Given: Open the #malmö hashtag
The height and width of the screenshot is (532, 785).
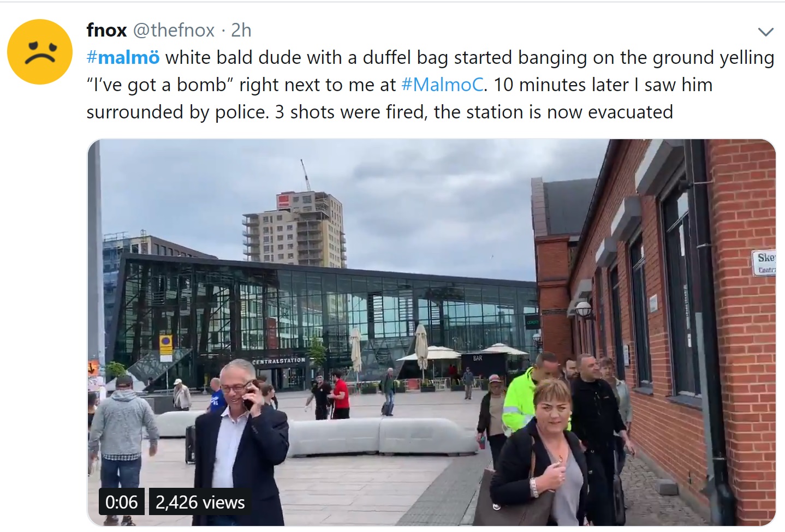Looking at the screenshot, I should [x=123, y=57].
